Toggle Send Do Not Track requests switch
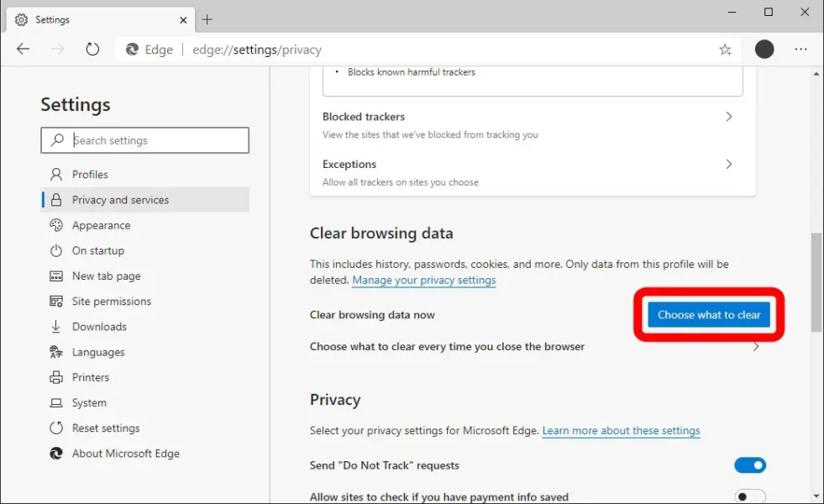The height and width of the screenshot is (504, 824). pyautogui.click(x=750, y=465)
